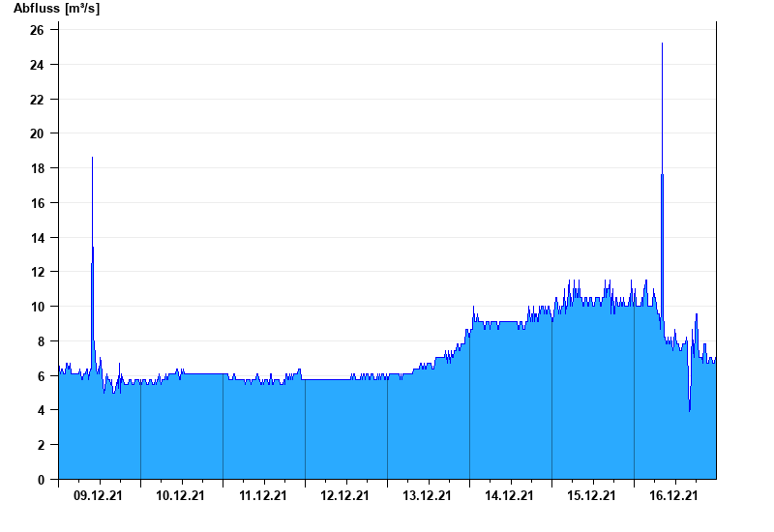Click the y-axis value 14

click(x=37, y=238)
